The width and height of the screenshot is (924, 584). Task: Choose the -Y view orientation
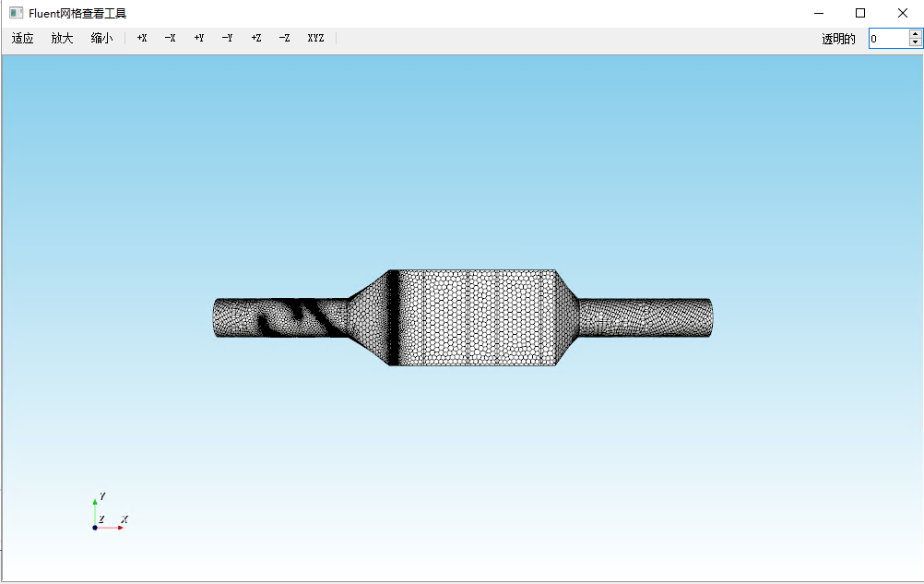(x=227, y=39)
